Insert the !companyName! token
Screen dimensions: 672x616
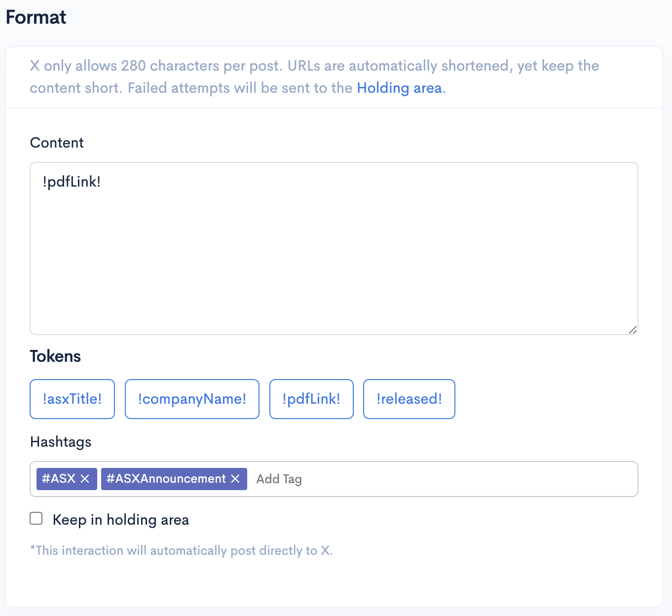tap(192, 399)
